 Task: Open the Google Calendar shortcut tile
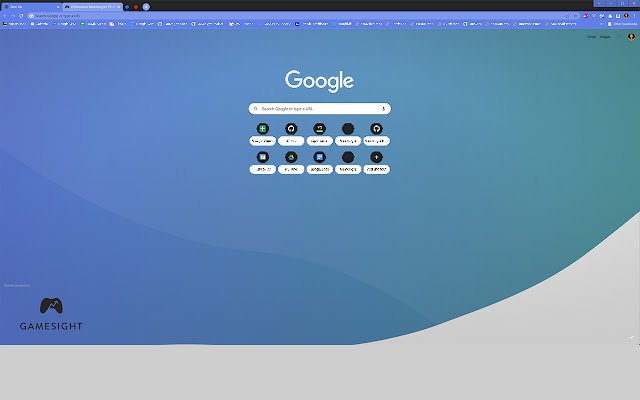point(262,162)
